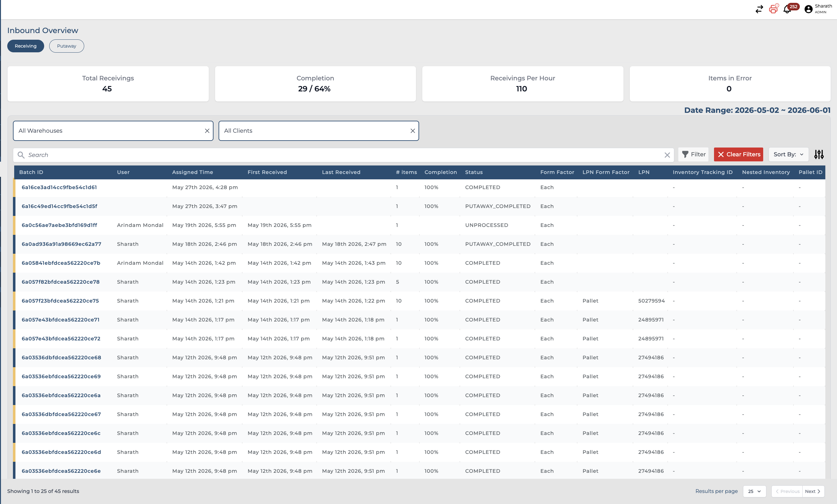Clear the All Clients selection X
Viewport: 837px width, 504px height.
pyautogui.click(x=413, y=131)
